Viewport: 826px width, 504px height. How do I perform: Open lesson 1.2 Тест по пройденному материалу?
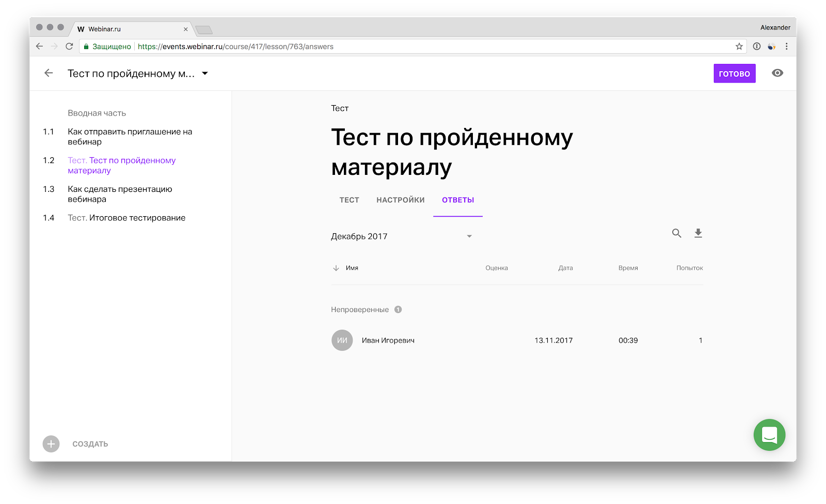click(122, 166)
